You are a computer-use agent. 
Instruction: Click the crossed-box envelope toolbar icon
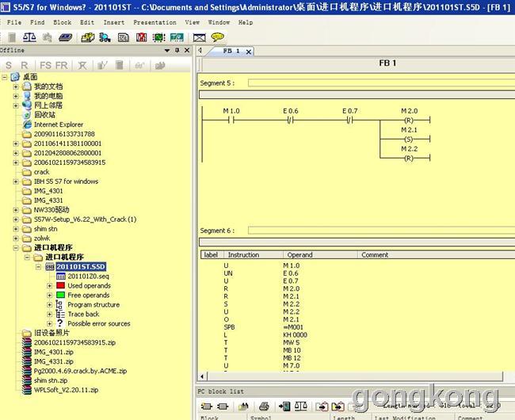200,38
